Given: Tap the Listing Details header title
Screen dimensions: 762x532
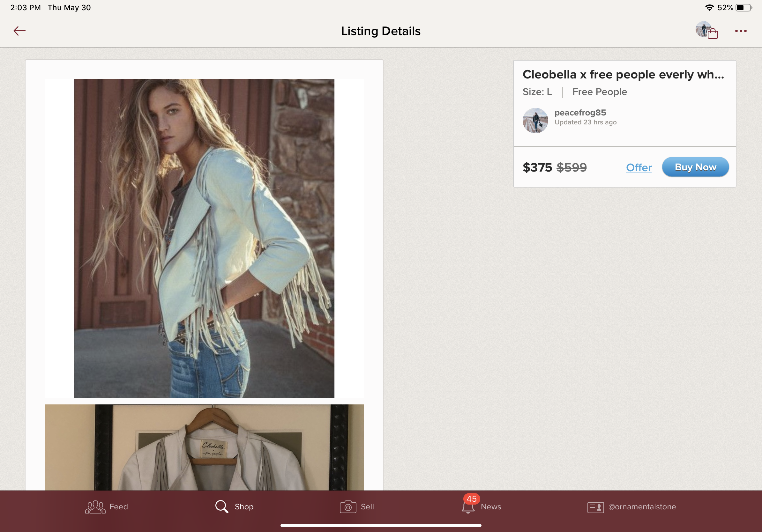Looking at the screenshot, I should click(x=381, y=31).
